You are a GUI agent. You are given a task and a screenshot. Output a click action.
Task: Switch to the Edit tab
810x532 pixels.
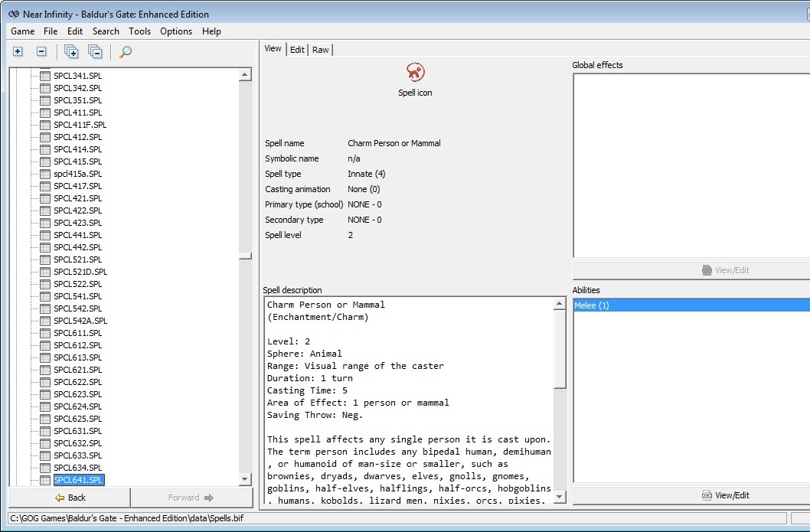tap(297, 50)
